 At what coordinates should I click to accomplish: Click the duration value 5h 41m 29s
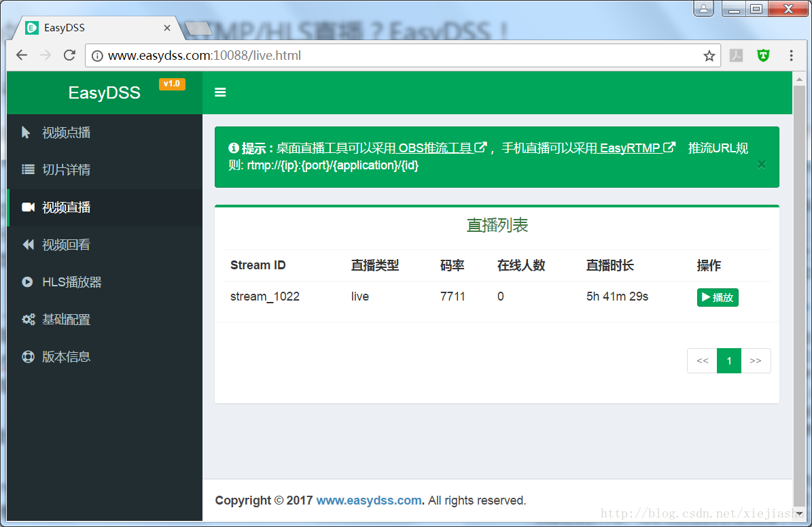617,296
